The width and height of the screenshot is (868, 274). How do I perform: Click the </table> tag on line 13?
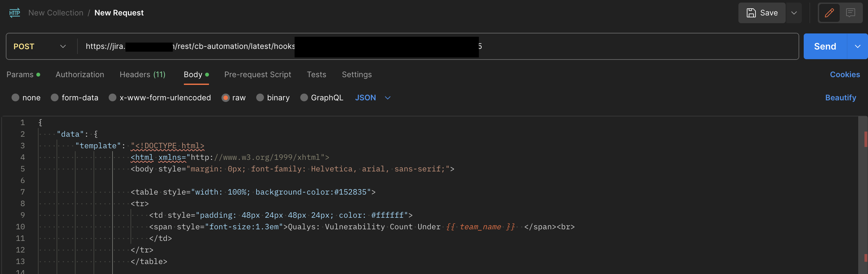149,261
